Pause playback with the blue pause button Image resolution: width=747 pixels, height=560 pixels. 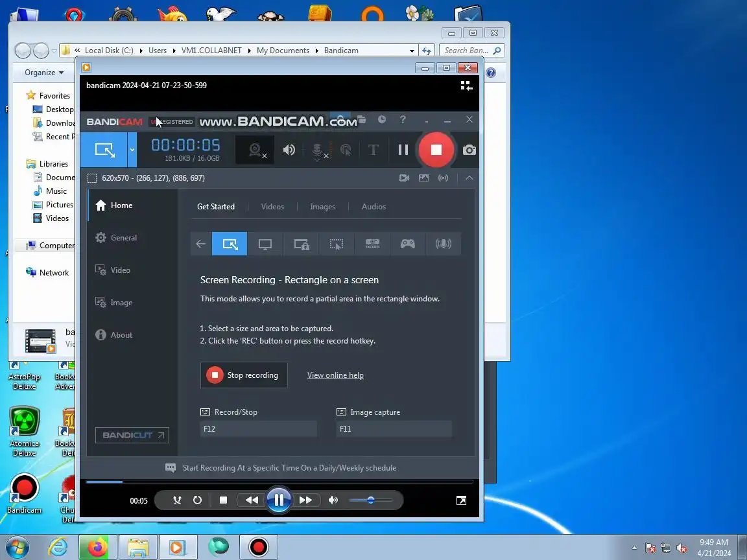click(x=279, y=500)
